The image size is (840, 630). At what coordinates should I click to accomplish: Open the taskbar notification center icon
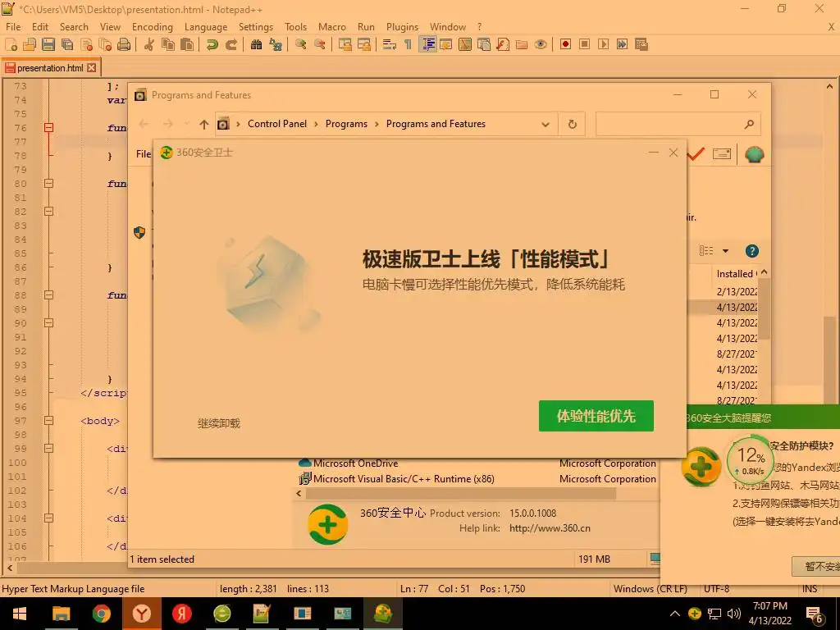tap(815, 614)
